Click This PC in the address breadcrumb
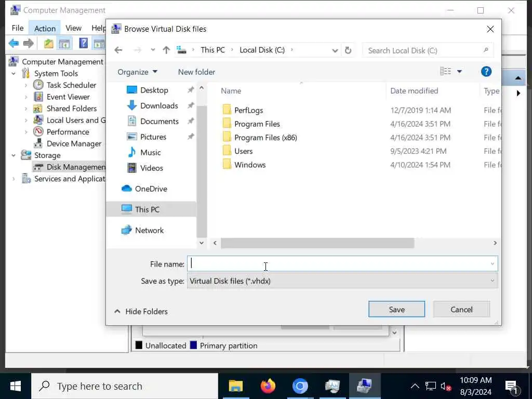The width and height of the screenshot is (532, 399). (x=212, y=50)
